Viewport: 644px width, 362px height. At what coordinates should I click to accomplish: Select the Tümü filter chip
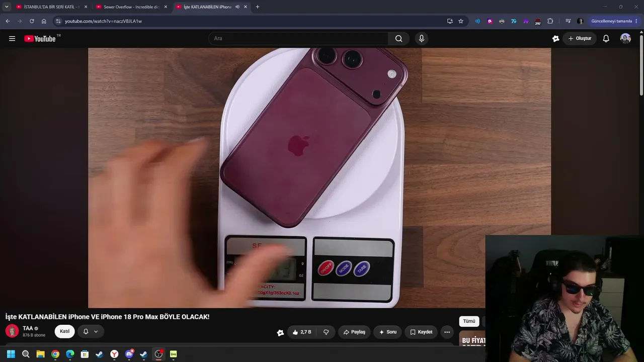[469, 321]
